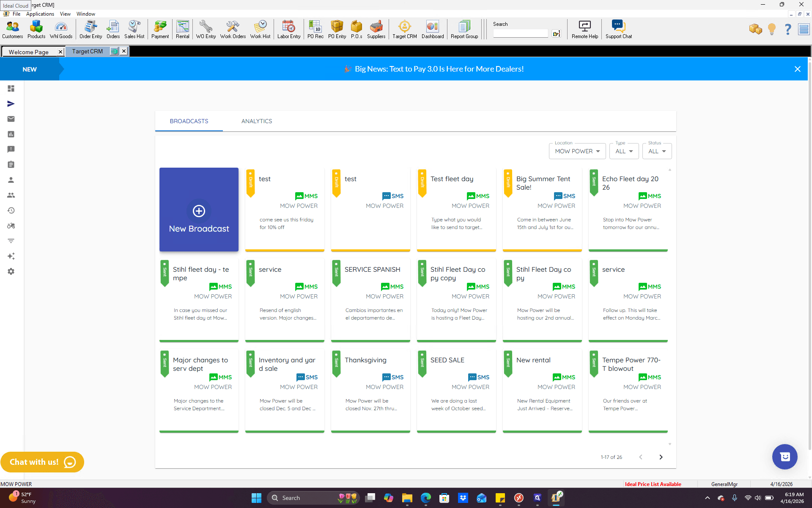
Task: Expand the Type filter dropdown
Action: (624, 151)
